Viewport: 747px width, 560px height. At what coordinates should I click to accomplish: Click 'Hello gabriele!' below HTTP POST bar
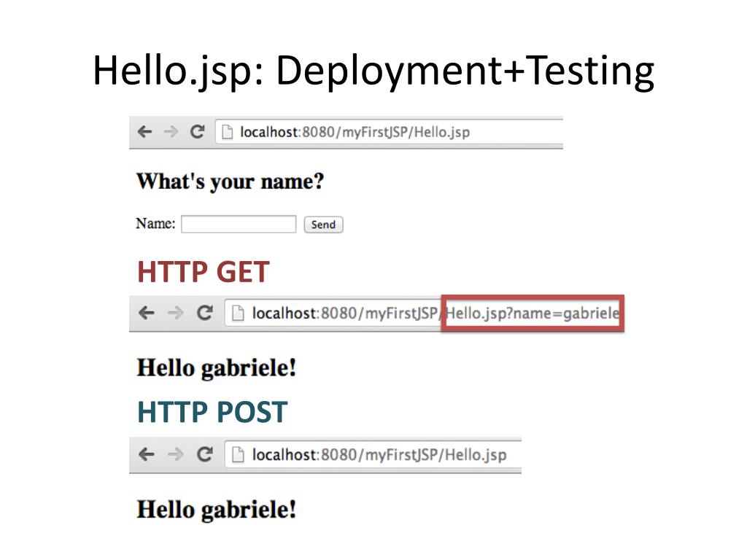(216, 510)
